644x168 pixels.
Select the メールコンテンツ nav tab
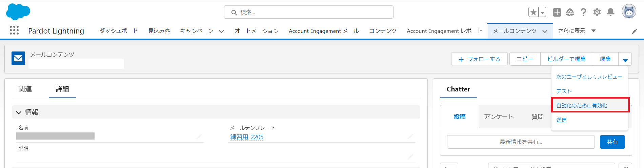515,31
